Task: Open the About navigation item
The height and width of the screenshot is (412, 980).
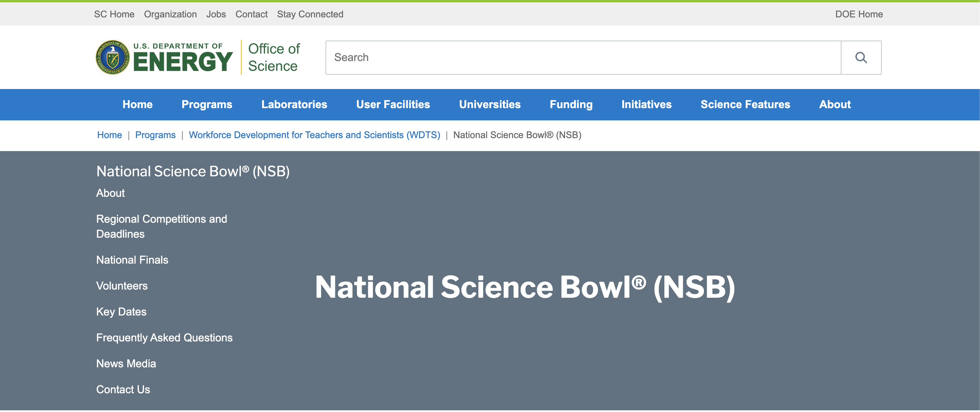Action: tap(835, 104)
